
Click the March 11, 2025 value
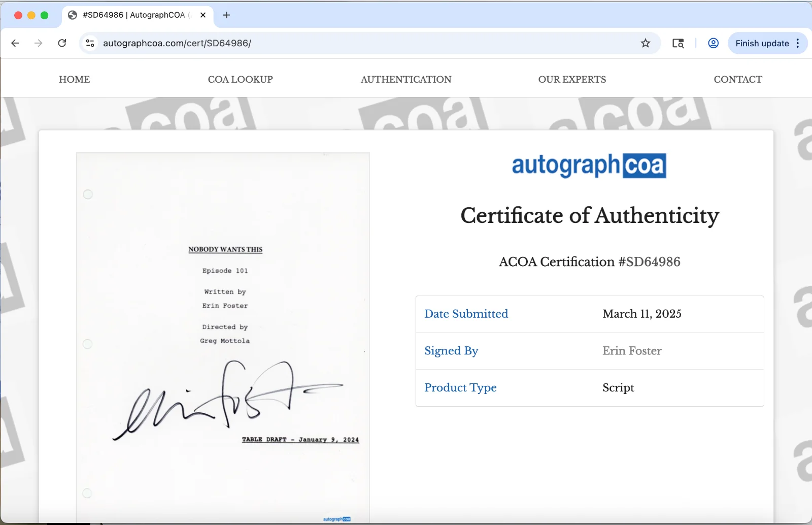point(642,314)
